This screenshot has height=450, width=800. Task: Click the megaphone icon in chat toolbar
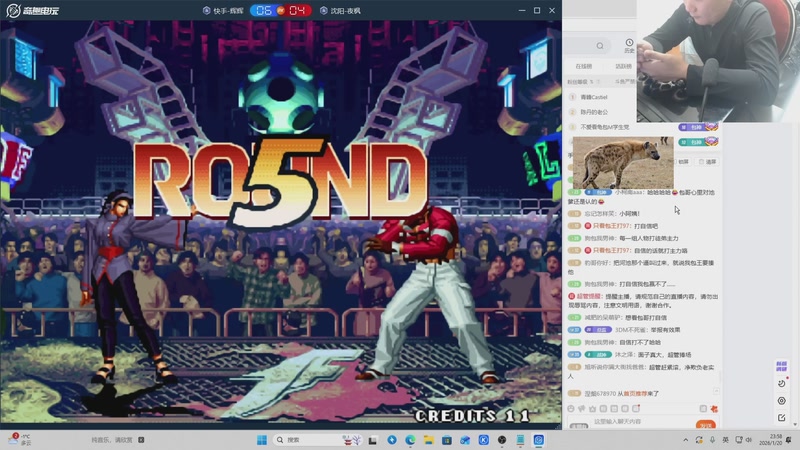pyautogui.click(x=582, y=409)
